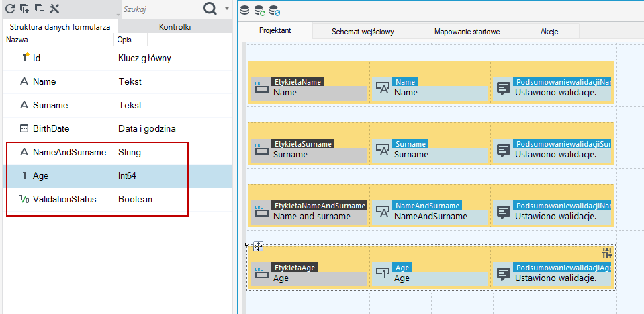Select the Name field row
644x314 pixels.
(x=118, y=82)
